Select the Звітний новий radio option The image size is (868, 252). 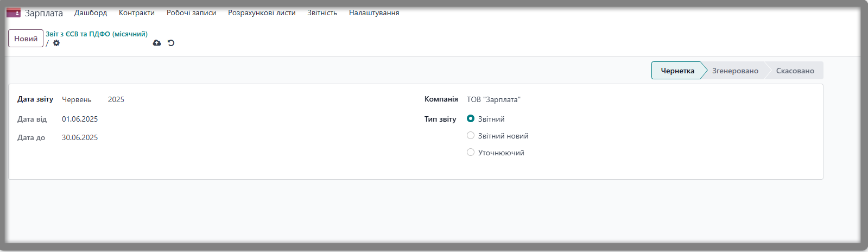pyautogui.click(x=471, y=135)
